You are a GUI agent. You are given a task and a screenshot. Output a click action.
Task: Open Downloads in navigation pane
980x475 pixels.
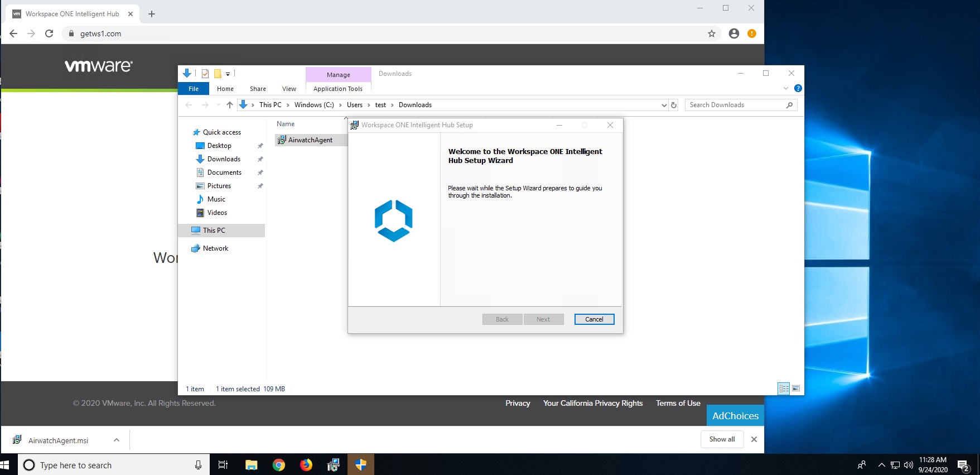(224, 159)
